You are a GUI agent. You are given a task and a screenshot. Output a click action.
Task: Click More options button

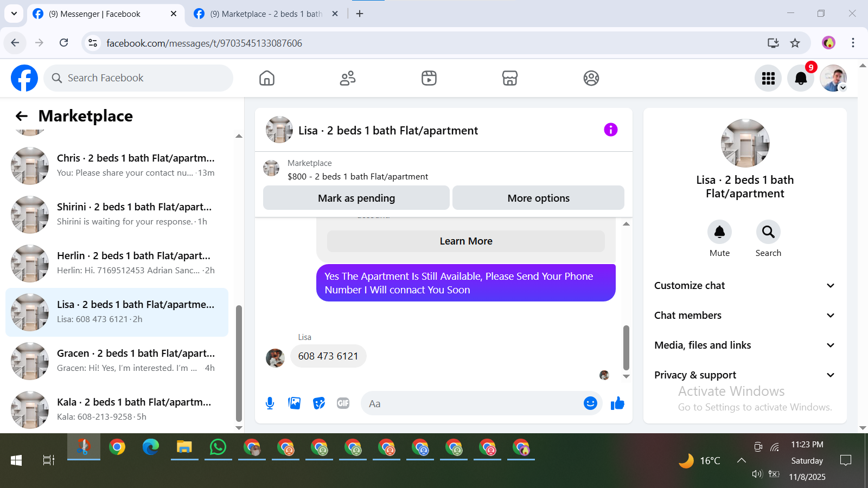538,198
